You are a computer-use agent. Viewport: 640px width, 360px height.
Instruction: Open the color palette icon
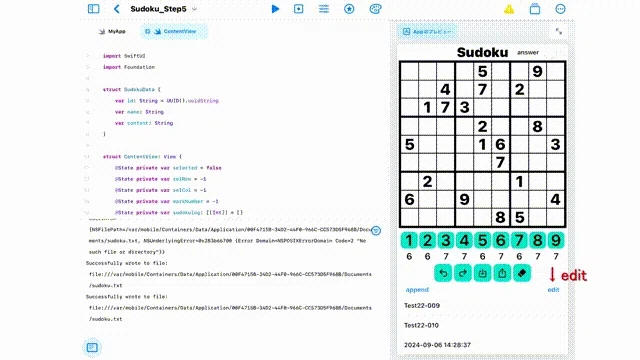click(375, 9)
